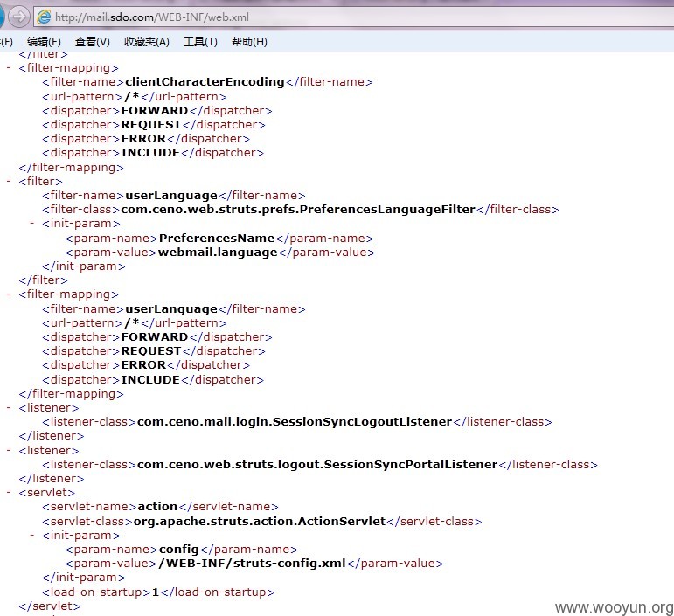Click the PreferencesName param-name value
The image size is (674, 616).
(x=217, y=238)
